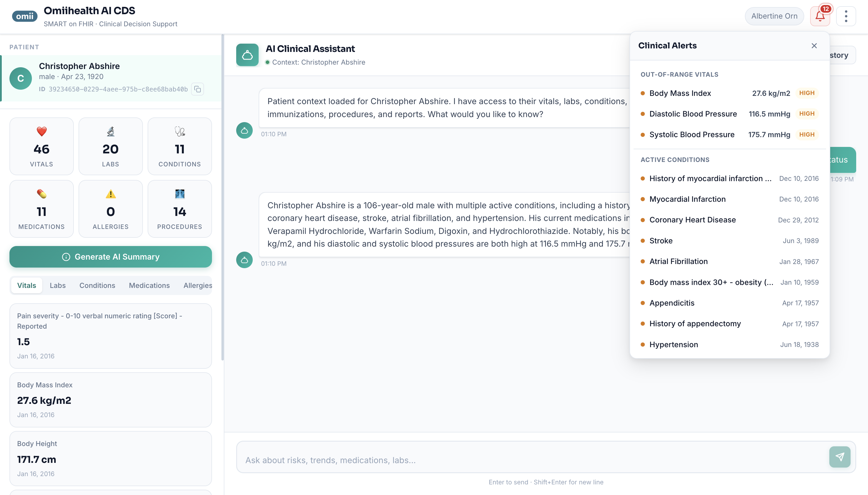
Task: Open the Allergies card with warning icon
Action: pos(111,209)
